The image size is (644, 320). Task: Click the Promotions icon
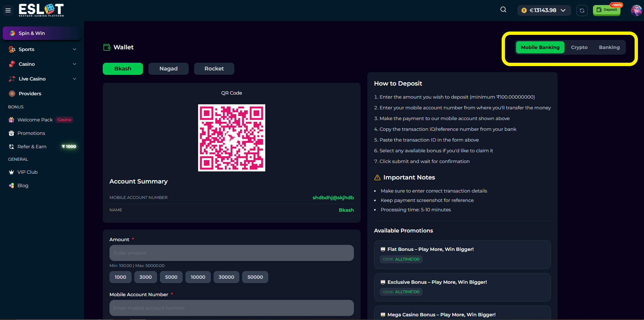click(11, 133)
